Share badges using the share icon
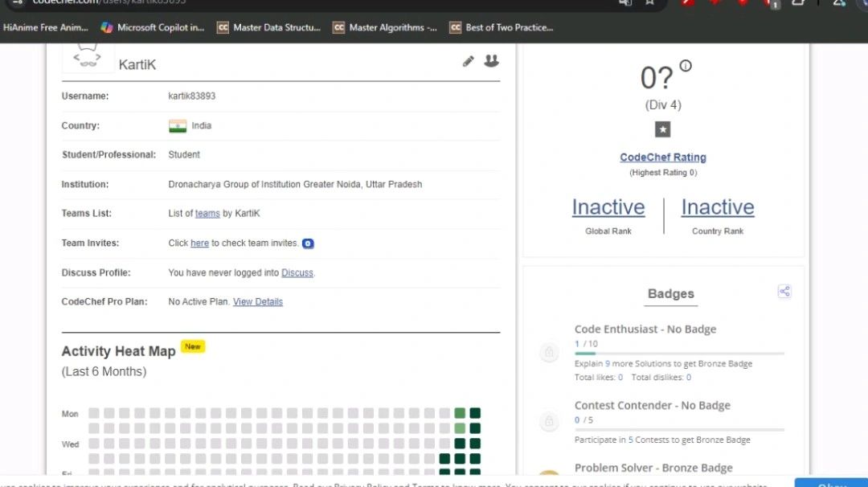The height and width of the screenshot is (487, 868). click(x=784, y=292)
